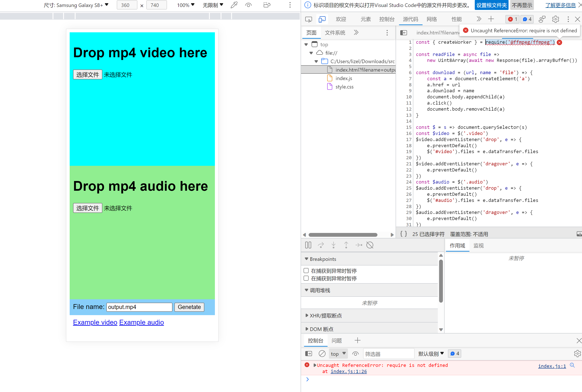
Task: Click the step over next function call icon
Action: 321,245
